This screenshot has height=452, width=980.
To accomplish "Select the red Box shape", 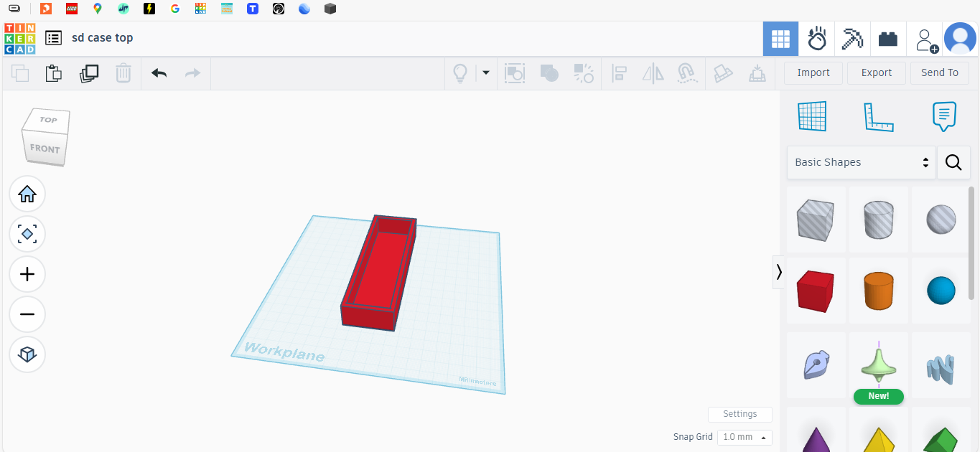I will (x=816, y=291).
